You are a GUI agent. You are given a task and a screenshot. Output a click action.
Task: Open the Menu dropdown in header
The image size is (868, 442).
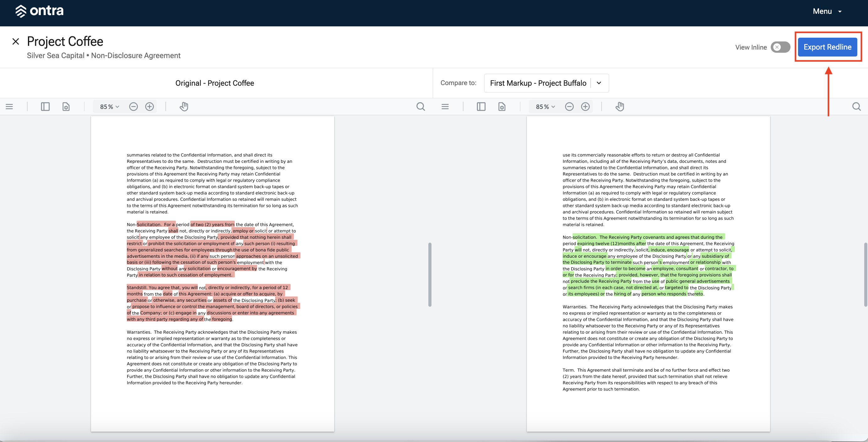pyautogui.click(x=827, y=11)
